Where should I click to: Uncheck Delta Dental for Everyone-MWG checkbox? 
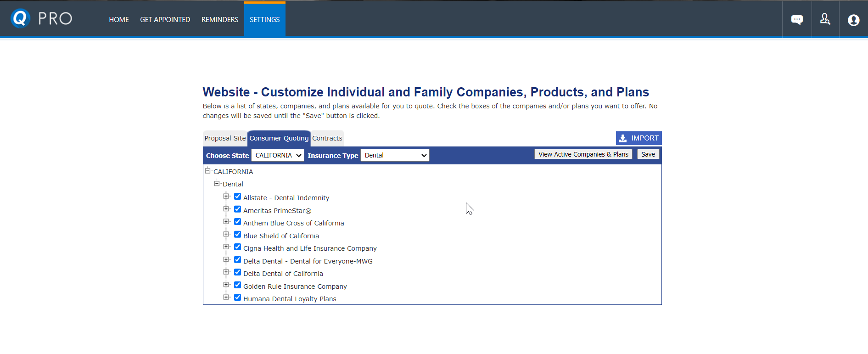(237, 259)
